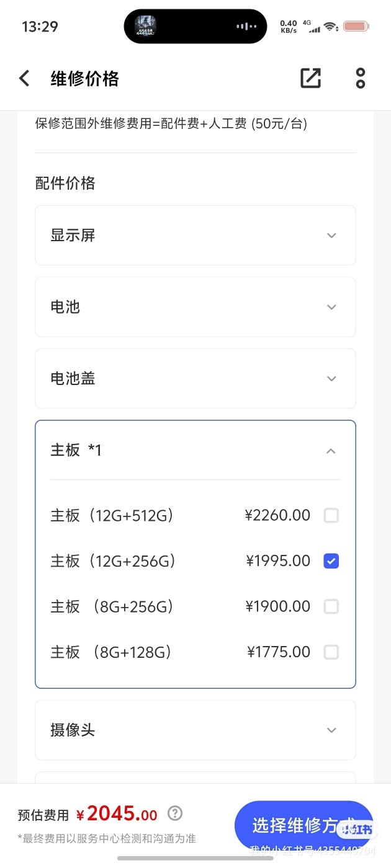Tap the estimated cost help question icon
391x868 pixels.
pos(176,813)
